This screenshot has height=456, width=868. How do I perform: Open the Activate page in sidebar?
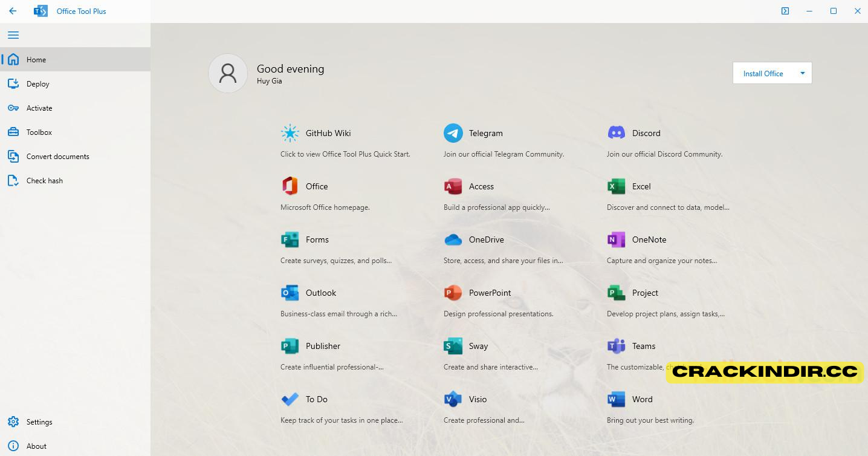[x=75, y=108]
